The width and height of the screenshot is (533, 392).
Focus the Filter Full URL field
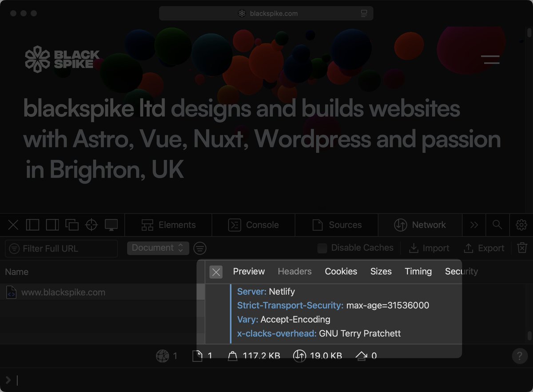pyautogui.click(x=61, y=249)
